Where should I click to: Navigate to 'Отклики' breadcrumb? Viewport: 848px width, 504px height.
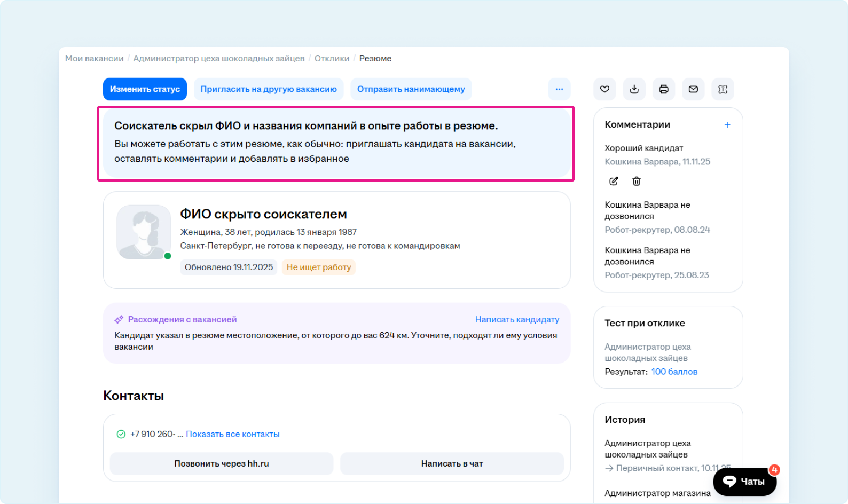point(332,59)
